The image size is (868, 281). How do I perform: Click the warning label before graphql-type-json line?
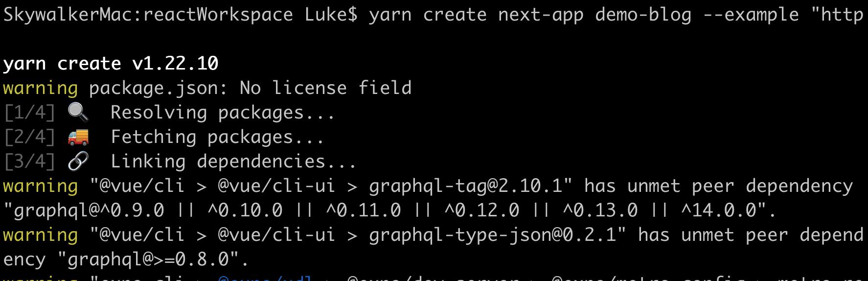40,235
